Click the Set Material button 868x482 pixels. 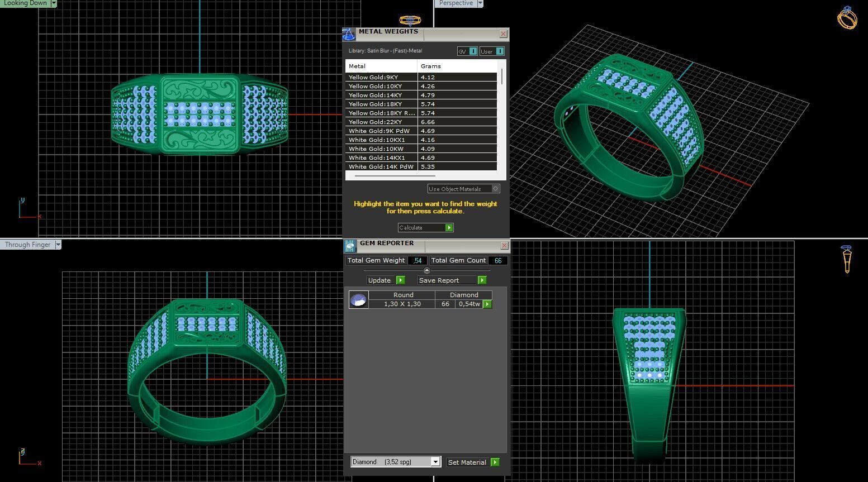[473, 462]
